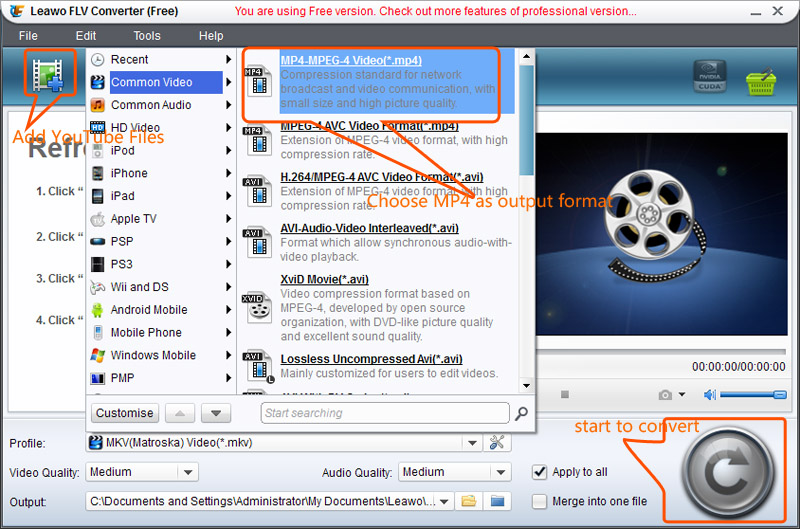The height and width of the screenshot is (529, 800).
Task: Open the File menu
Action: click(28, 36)
